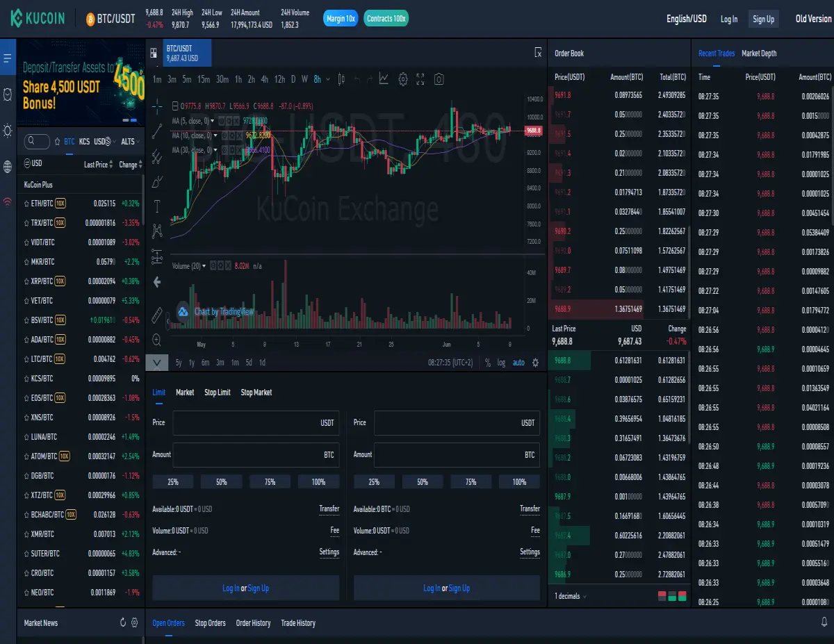This screenshot has height=644, width=834.
Task: Click the buy Price input field
Action: click(x=256, y=422)
